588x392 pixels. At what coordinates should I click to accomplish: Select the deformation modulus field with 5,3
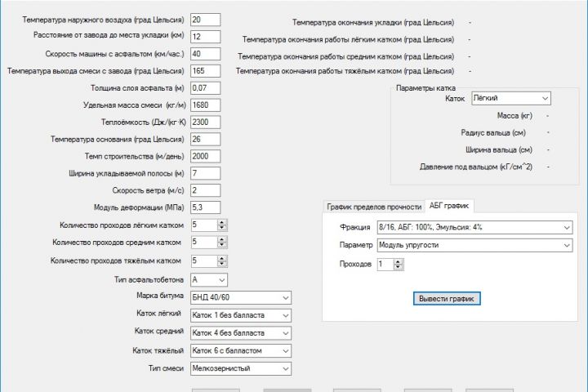tap(205, 207)
